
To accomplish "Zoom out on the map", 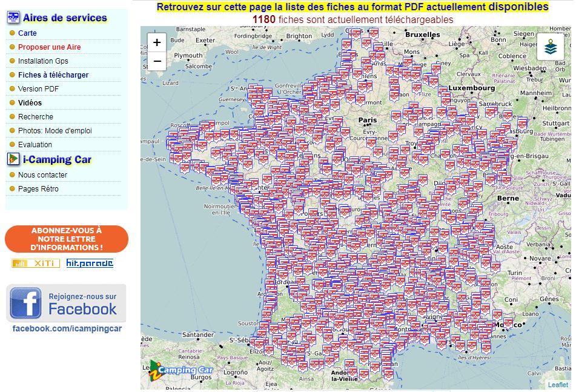I will coord(157,61).
